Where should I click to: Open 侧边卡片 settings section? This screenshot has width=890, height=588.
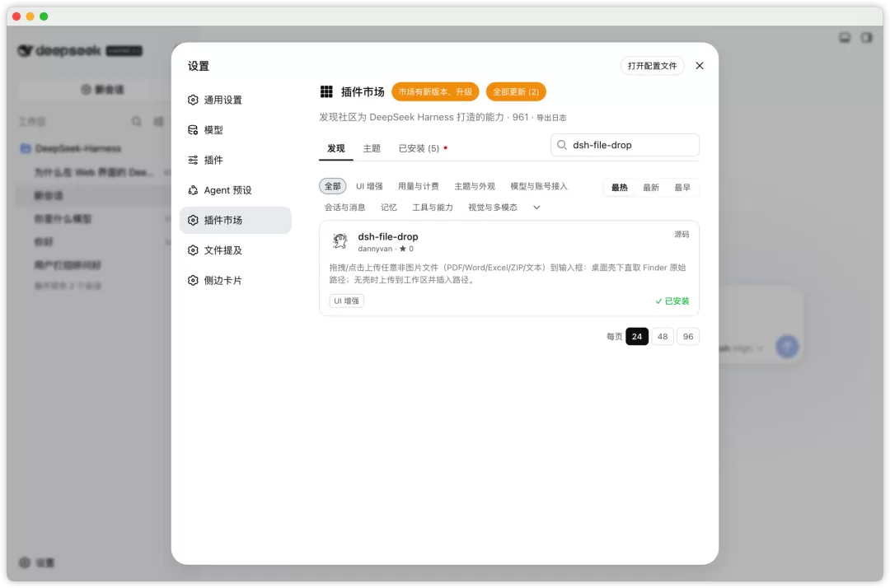(x=235, y=280)
